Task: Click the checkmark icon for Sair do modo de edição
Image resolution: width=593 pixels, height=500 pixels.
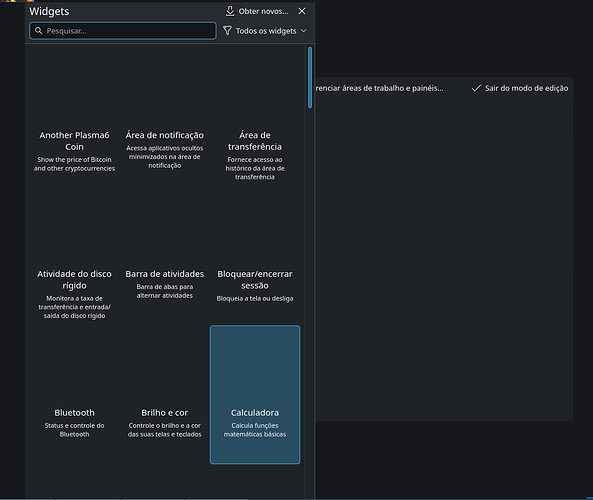Action: tap(476, 88)
